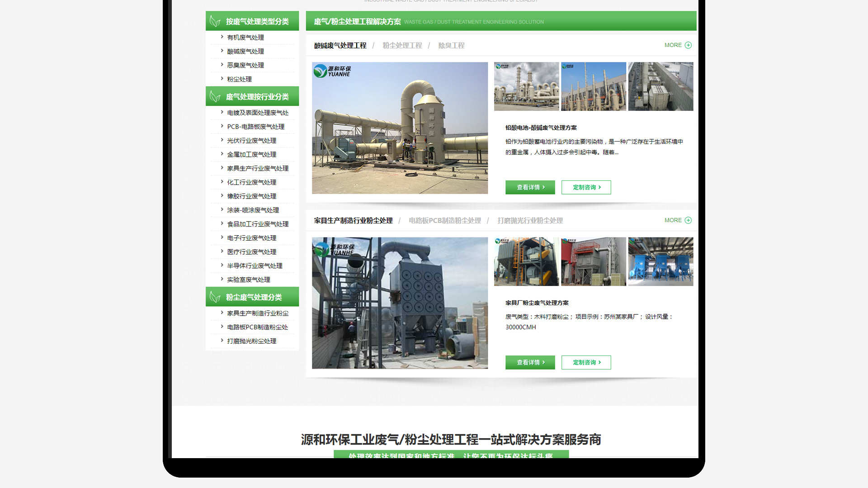This screenshot has height=488, width=868.
Task: Click 定制咨询 for 铅酸电池 solution
Action: point(586,187)
